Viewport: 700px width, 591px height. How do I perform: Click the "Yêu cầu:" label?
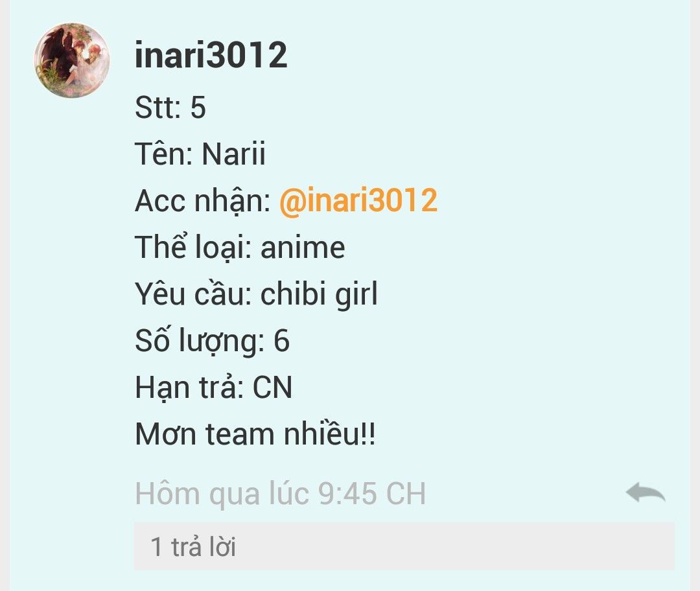tap(193, 294)
